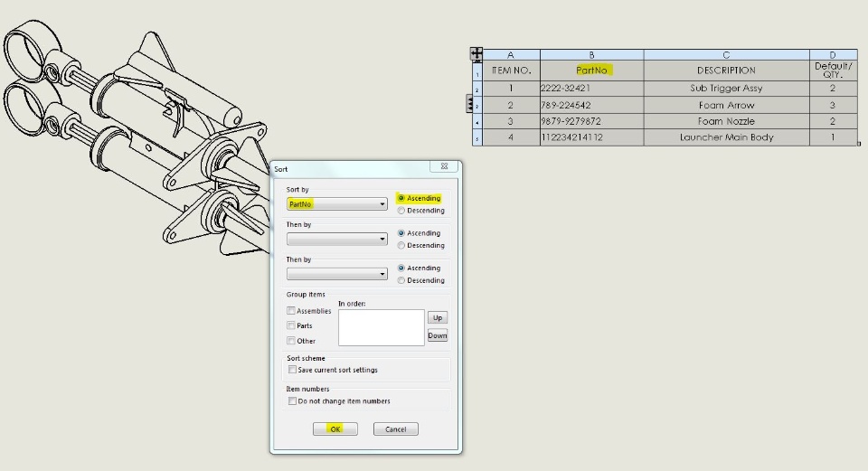Select the PartNo column header cell

[591, 71]
